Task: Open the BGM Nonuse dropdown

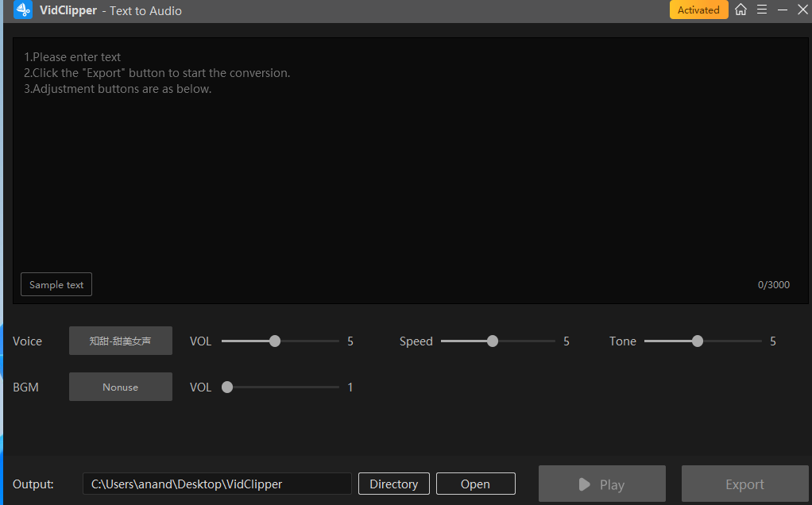Action: [120, 387]
